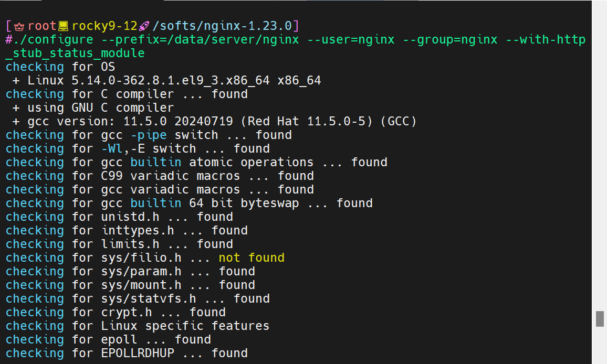
Task: Click the 'checking for OS' line
Action: coord(60,67)
